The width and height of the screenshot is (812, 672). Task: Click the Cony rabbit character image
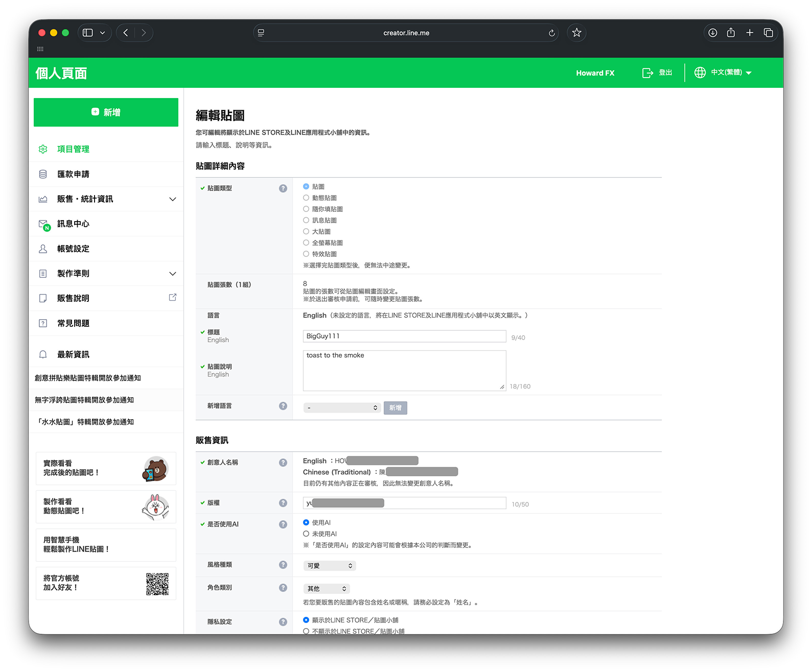coord(155,507)
